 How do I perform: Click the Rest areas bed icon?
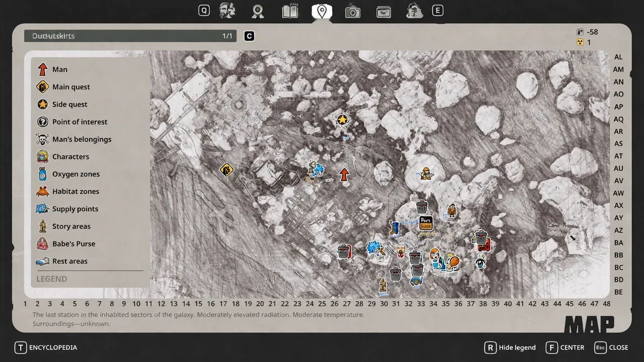tap(43, 261)
